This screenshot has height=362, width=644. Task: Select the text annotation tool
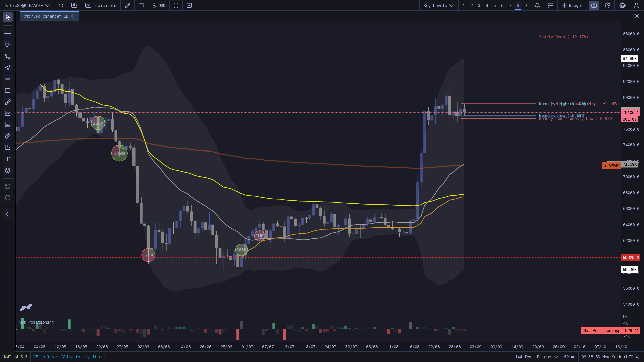[8, 159]
